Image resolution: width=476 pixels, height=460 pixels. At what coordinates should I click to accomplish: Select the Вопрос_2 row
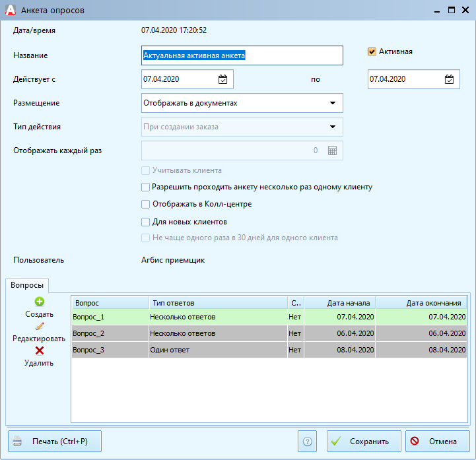click(269, 333)
